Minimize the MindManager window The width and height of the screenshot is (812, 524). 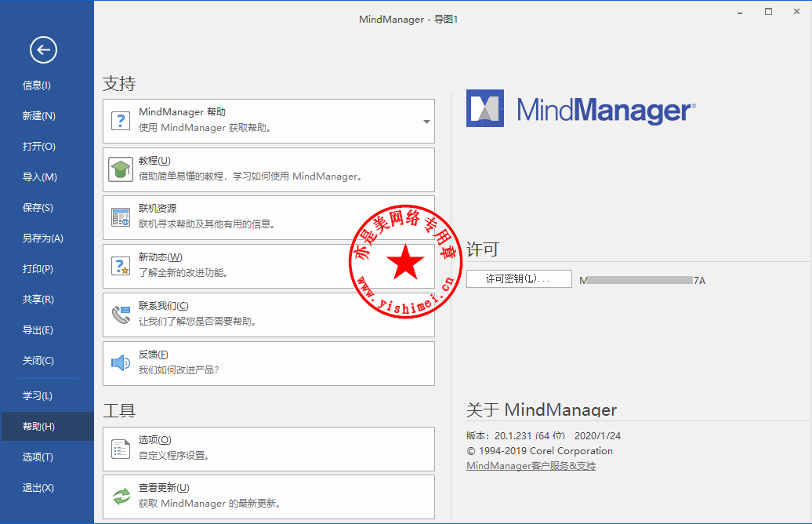pos(740,12)
